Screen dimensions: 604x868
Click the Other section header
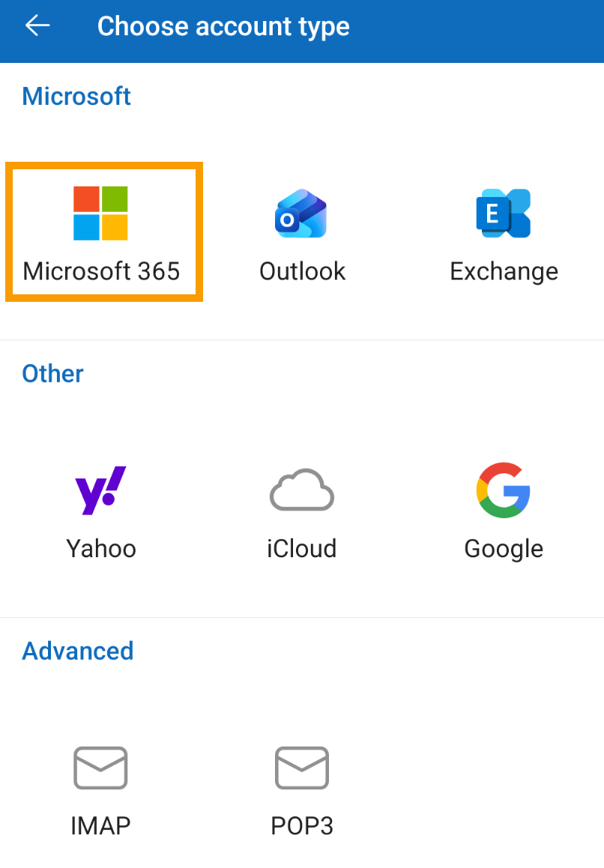(x=52, y=374)
